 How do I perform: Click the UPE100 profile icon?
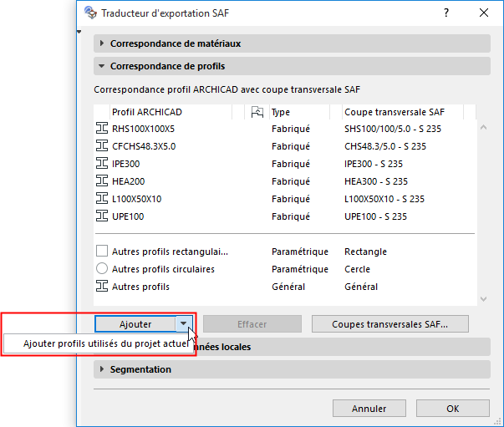coord(102,216)
